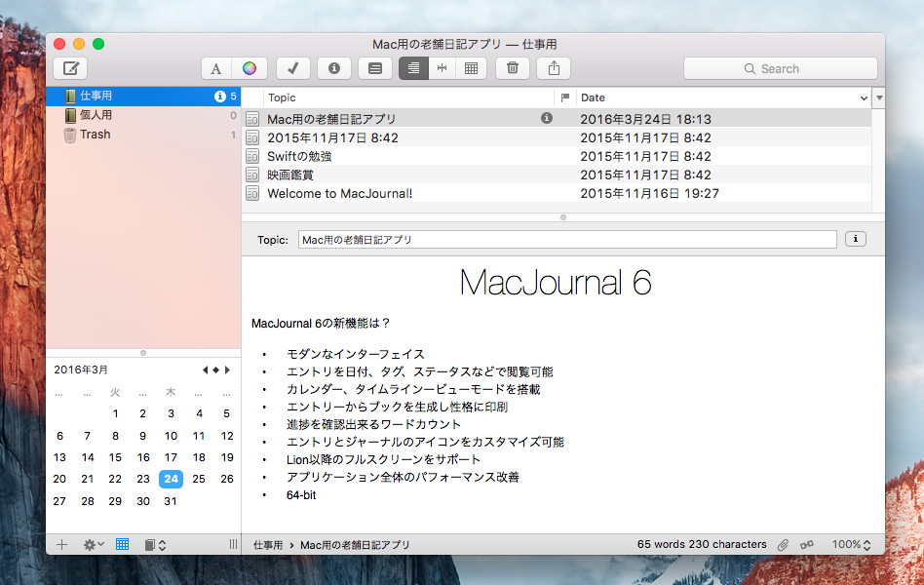Viewport: 924px width, 585px height.
Task: Select day 17 in the calendar
Action: pyautogui.click(x=171, y=457)
